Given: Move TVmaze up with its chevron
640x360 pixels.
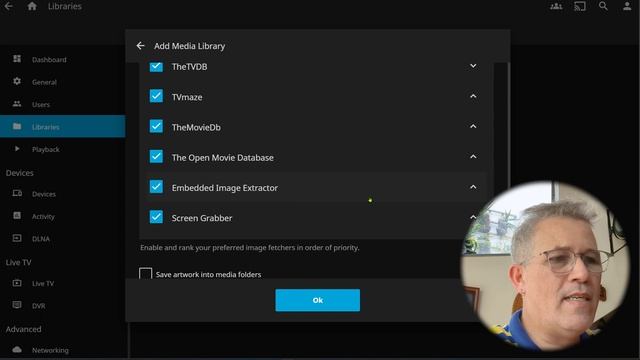Looking at the screenshot, I should 473,96.
